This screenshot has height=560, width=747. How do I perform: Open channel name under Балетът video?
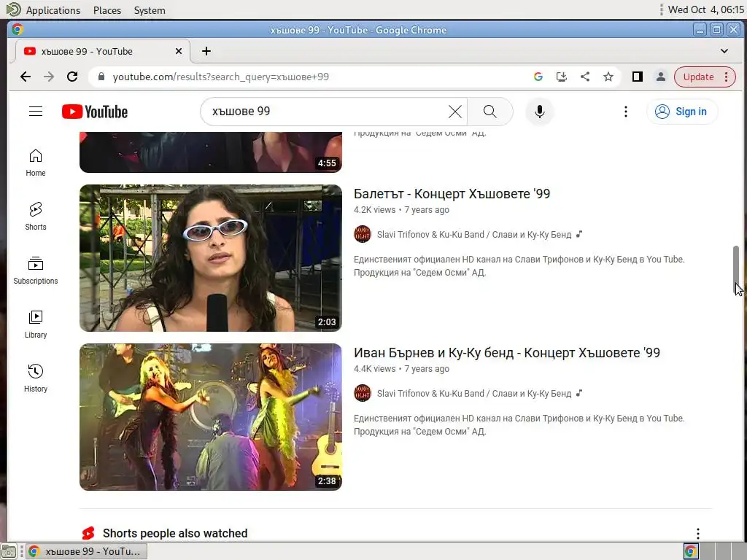coord(474,234)
